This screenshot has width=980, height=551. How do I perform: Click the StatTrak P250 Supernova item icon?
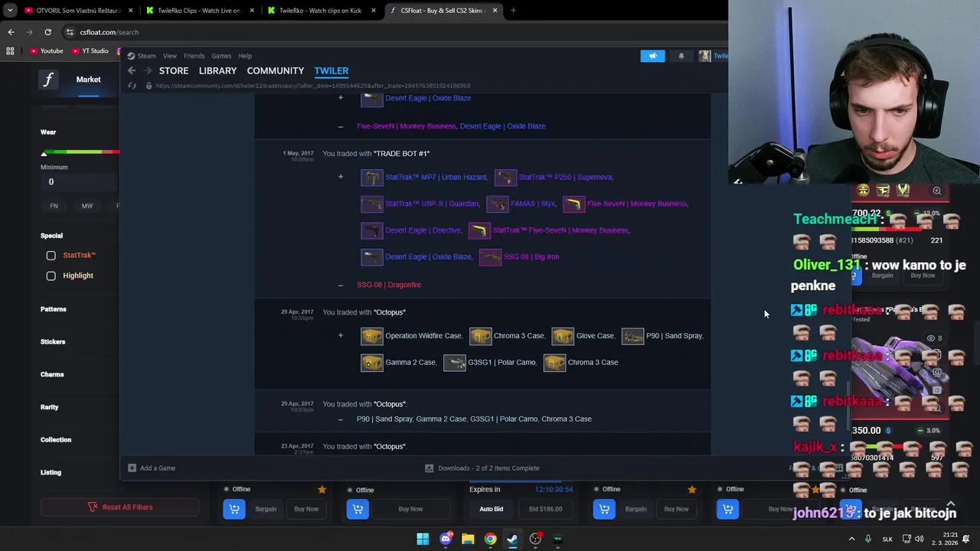tap(505, 178)
